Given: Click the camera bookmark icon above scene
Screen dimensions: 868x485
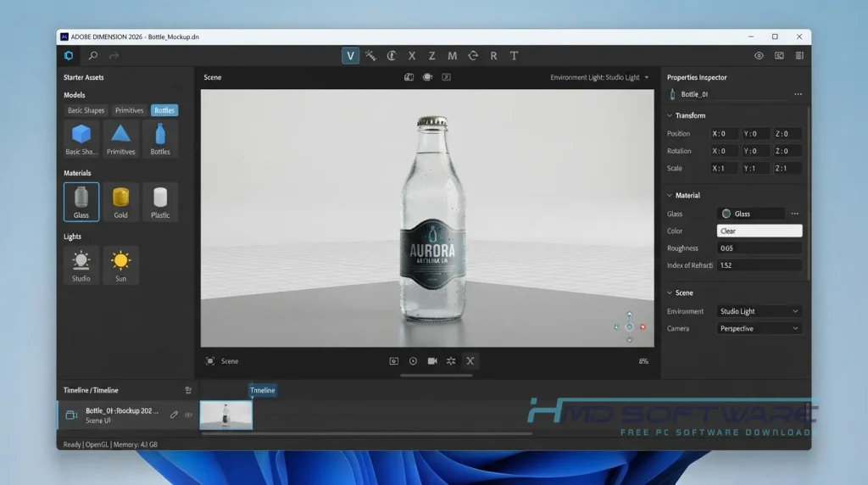Looking at the screenshot, I should [x=409, y=77].
